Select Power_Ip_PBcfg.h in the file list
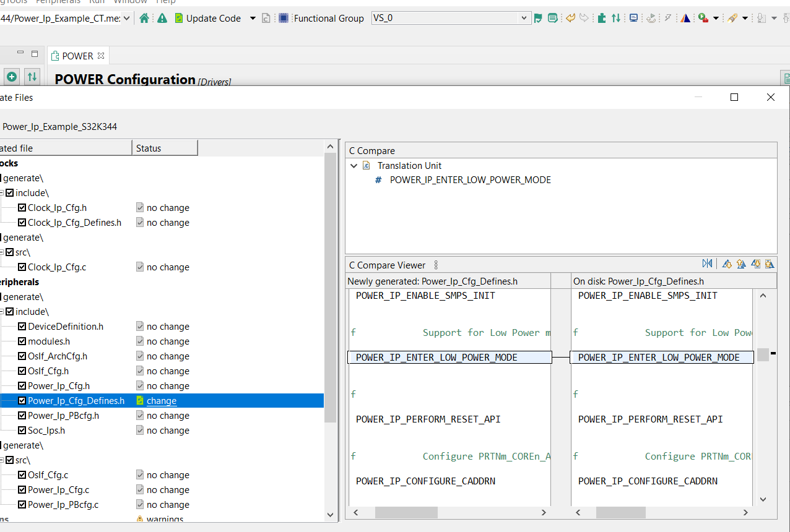Image resolution: width=790 pixels, height=532 pixels. tap(63, 416)
